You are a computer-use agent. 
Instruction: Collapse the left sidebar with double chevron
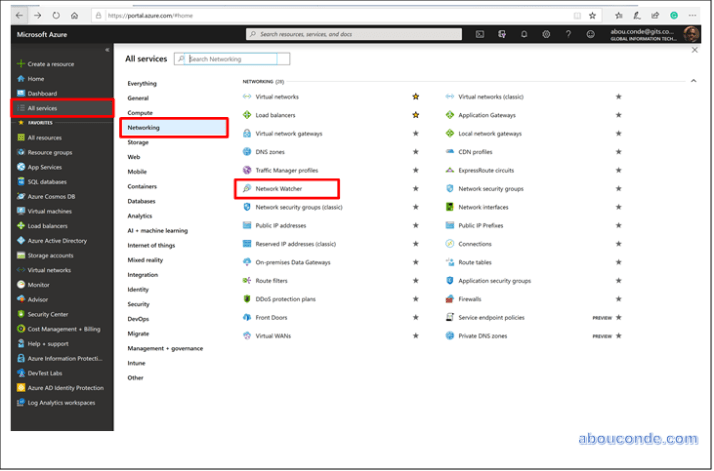pyautogui.click(x=107, y=49)
